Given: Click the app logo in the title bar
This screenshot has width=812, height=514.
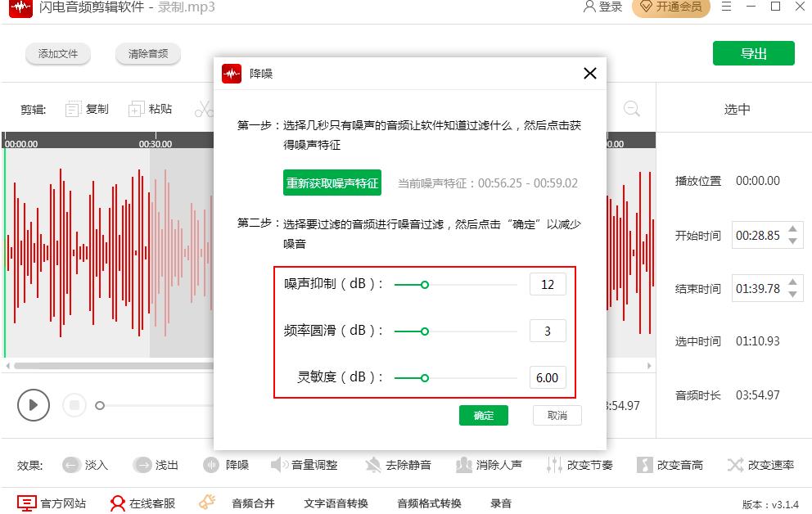Looking at the screenshot, I should click(20, 7).
